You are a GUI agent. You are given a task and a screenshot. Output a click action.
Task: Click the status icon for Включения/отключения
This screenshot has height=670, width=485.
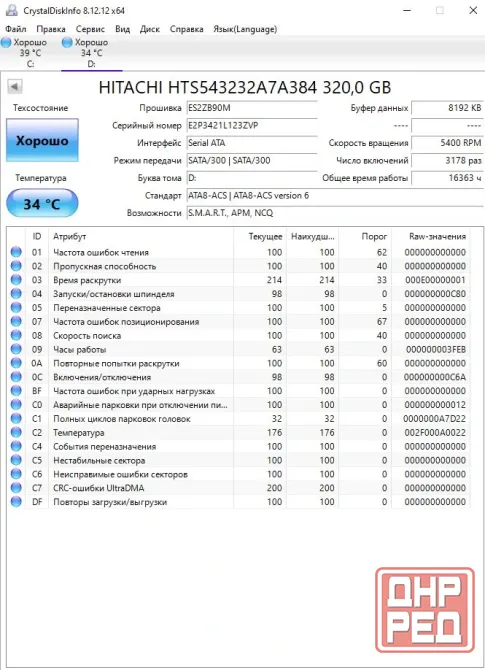point(16,377)
